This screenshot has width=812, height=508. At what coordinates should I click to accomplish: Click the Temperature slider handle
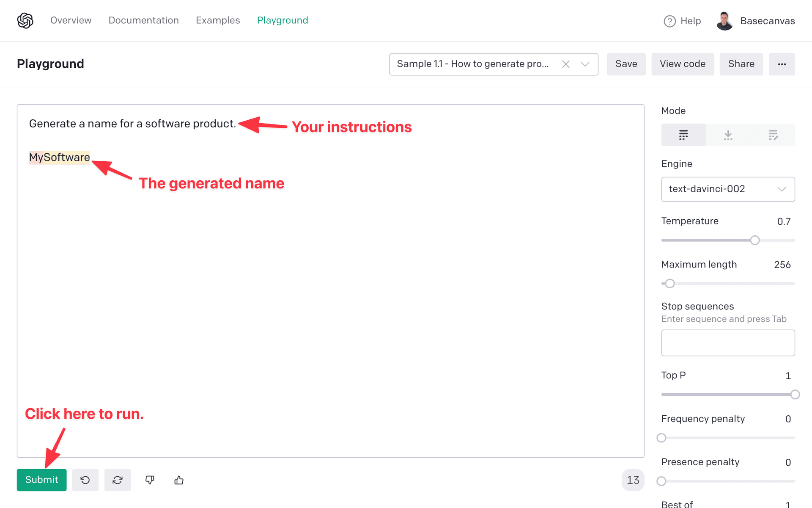755,240
